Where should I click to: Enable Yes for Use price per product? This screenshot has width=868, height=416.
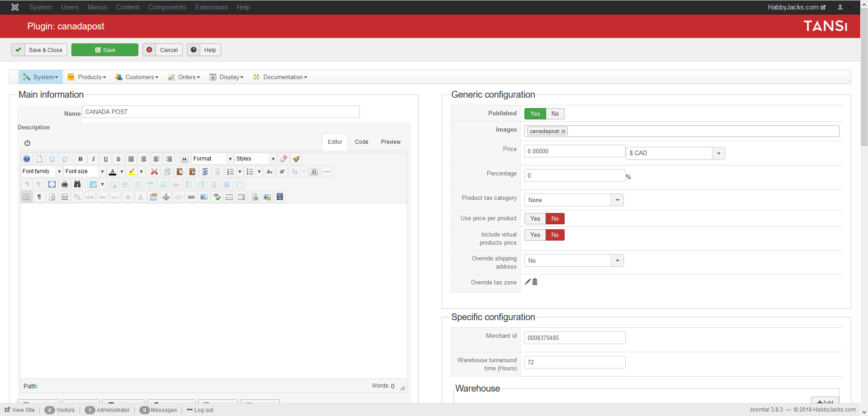click(x=535, y=218)
